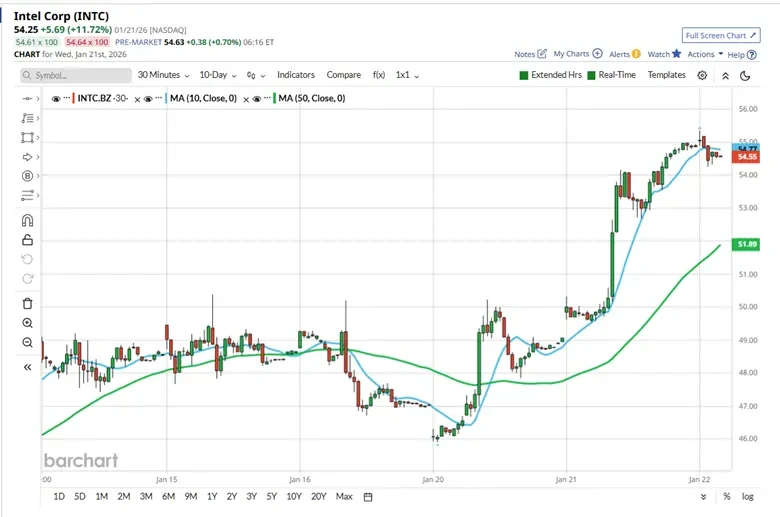780x517 pixels.
Task: Choose the arrow annotation tool
Action: click(x=27, y=157)
